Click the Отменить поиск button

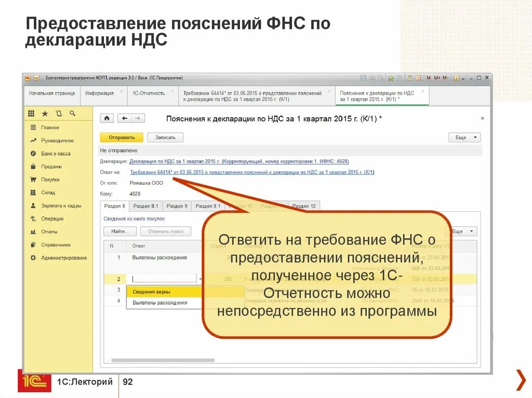166,231
